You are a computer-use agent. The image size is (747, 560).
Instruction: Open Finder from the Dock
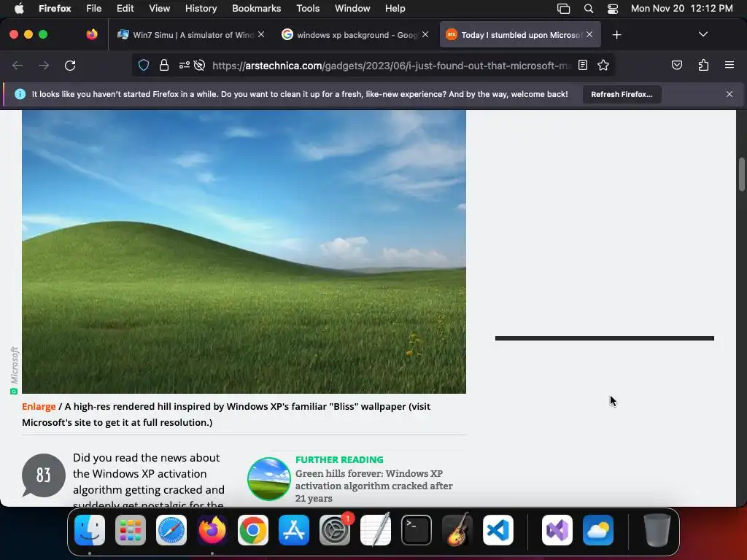pos(90,529)
